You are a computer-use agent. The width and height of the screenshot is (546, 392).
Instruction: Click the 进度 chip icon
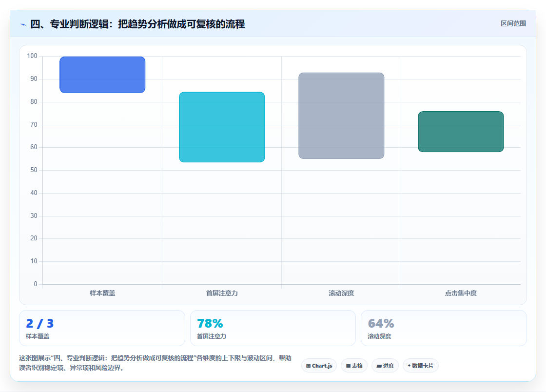[x=379, y=366]
